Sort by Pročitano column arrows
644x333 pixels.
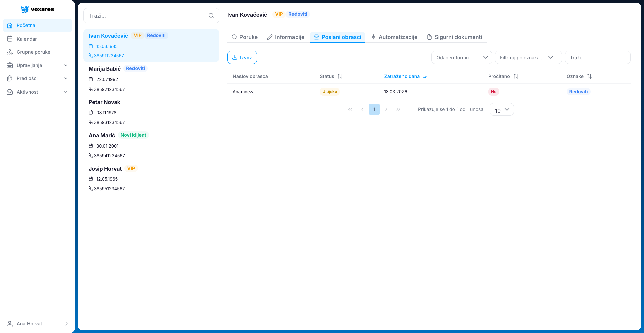point(516,76)
